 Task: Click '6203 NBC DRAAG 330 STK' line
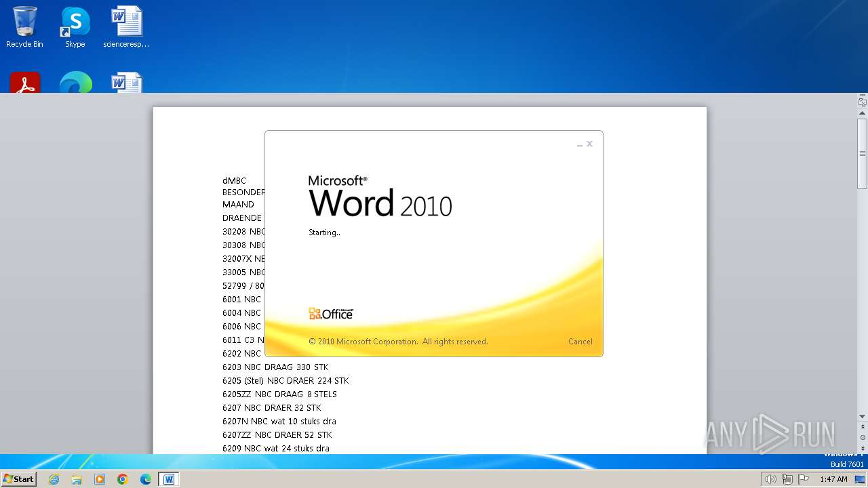275,367
